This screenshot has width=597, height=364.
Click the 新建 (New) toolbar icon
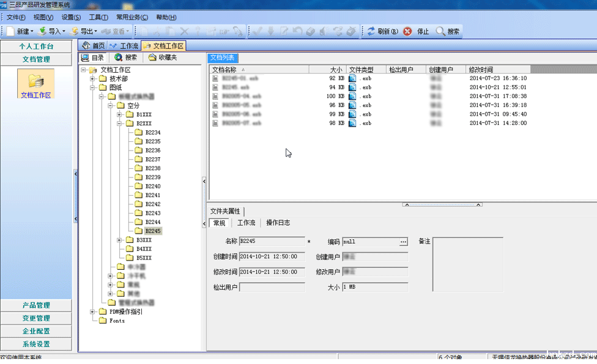(x=10, y=31)
